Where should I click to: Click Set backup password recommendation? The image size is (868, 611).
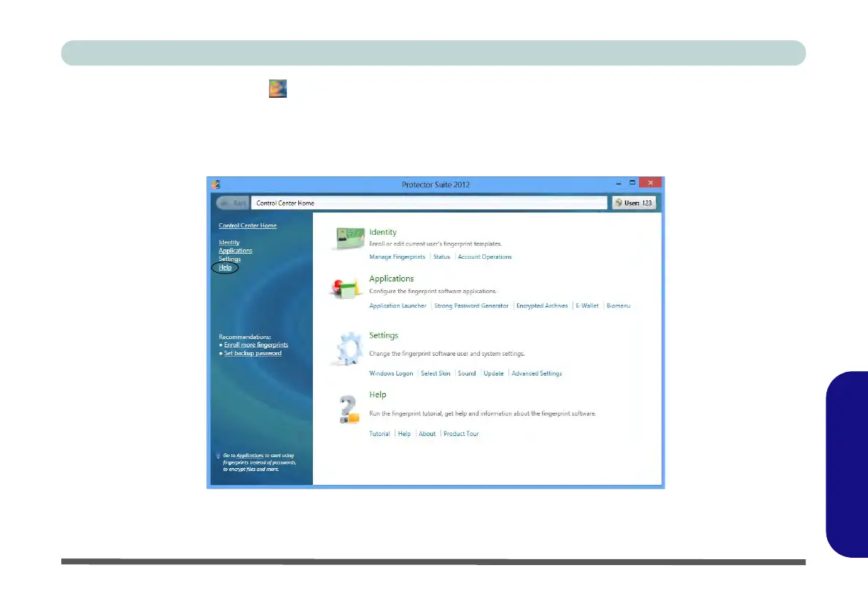pyautogui.click(x=252, y=353)
